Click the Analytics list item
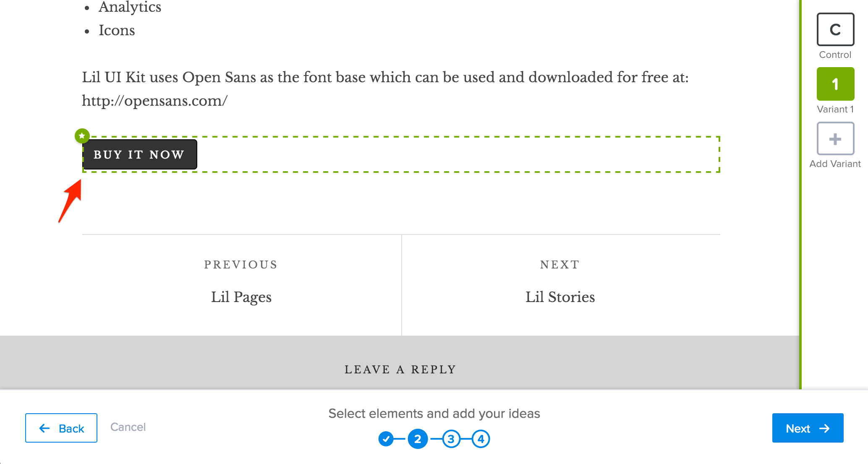This screenshot has height=464, width=868. pyautogui.click(x=130, y=7)
